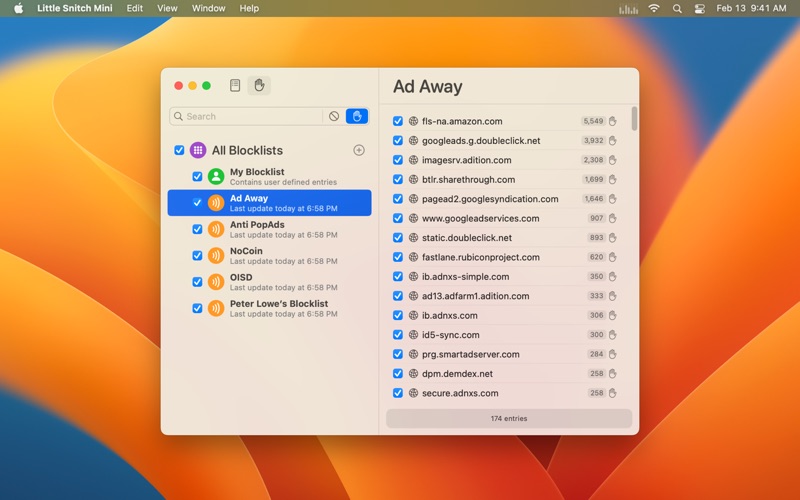Click hand icon next to imagesrv.adition.com
Image resolution: width=800 pixels, height=500 pixels.
coord(613,160)
